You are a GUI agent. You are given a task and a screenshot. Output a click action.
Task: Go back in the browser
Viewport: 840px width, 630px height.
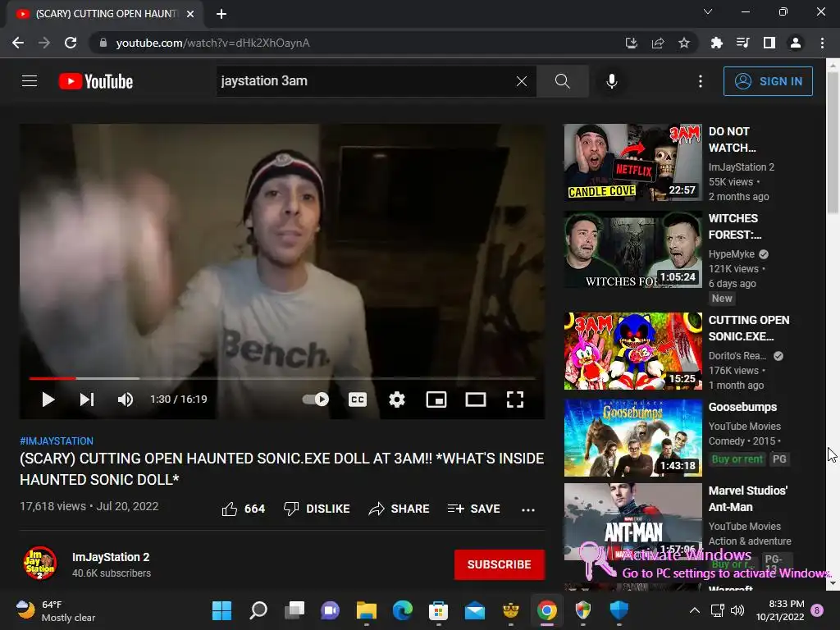tap(18, 43)
